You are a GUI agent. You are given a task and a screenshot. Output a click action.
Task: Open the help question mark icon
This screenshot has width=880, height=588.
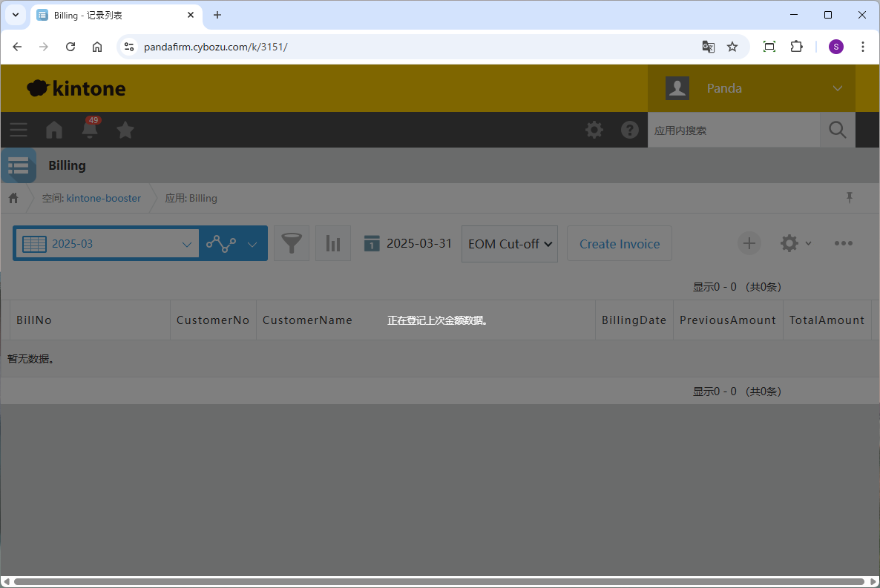tap(630, 130)
